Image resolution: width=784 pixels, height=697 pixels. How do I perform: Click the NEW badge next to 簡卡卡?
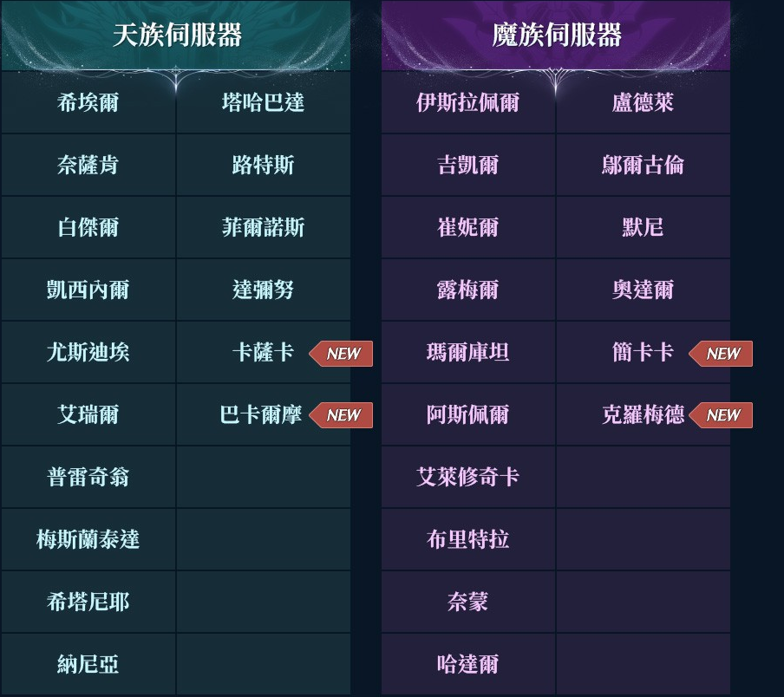(722, 354)
